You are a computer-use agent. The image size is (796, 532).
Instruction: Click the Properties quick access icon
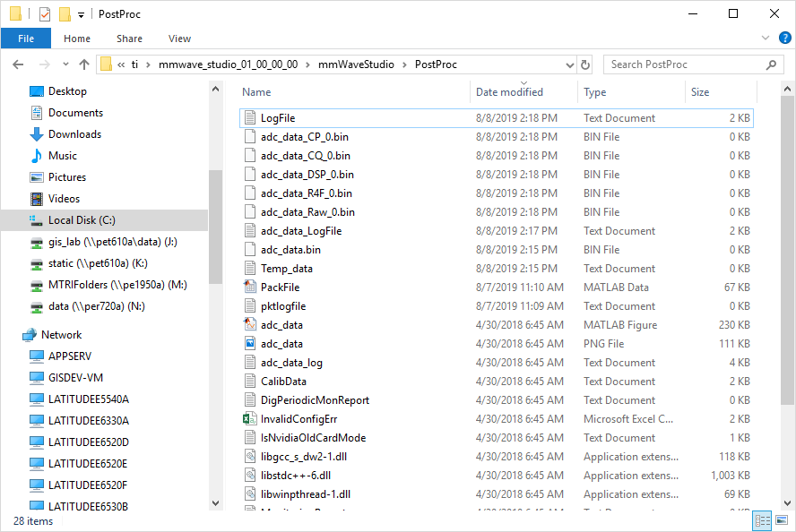[x=45, y=13]
